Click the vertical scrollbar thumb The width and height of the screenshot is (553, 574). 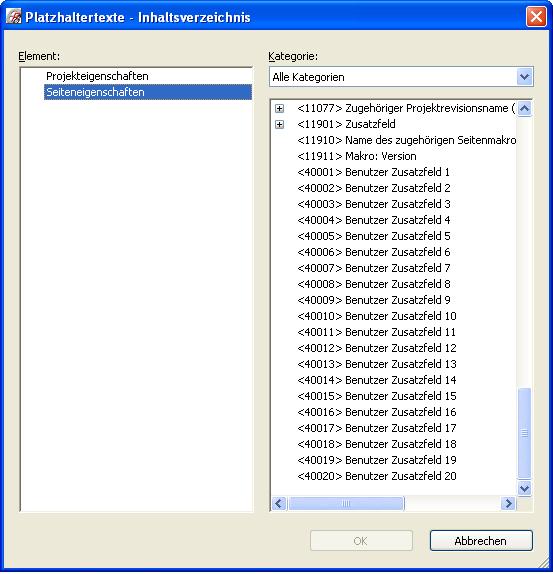click(524, 433)
